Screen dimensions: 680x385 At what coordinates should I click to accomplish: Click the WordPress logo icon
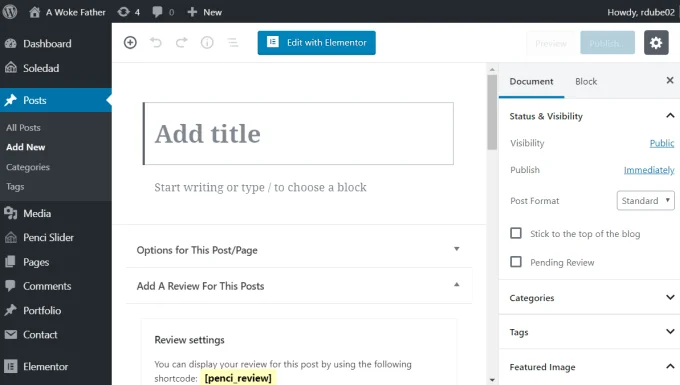(10, 12)
